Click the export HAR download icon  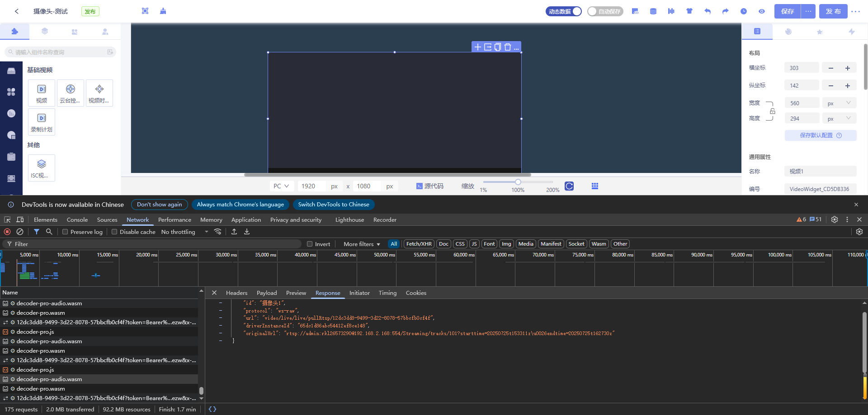247,232
